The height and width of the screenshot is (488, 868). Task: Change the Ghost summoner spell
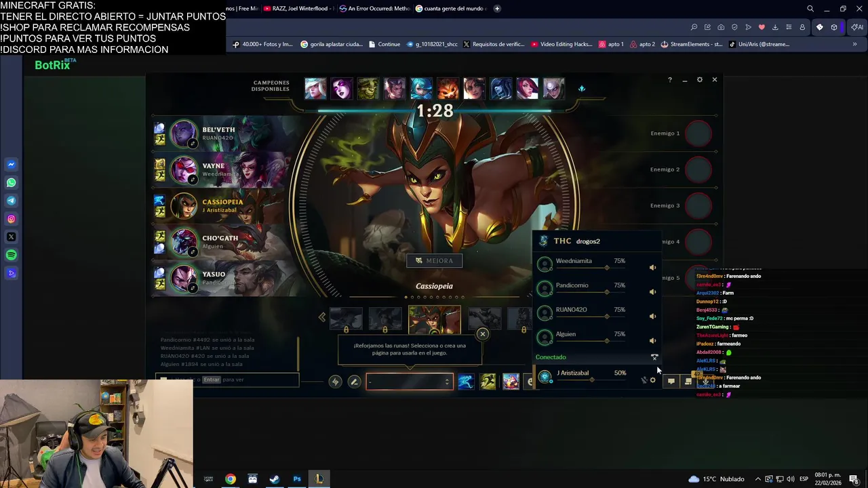click(x=465, y=382)
